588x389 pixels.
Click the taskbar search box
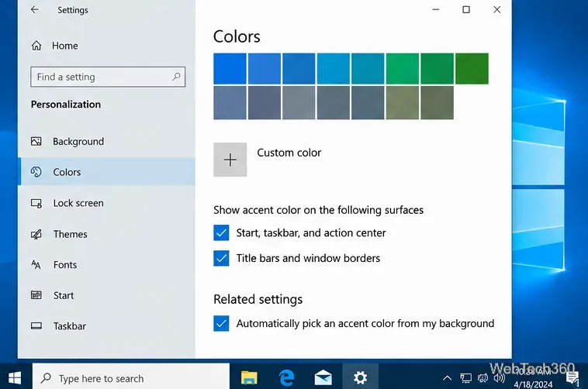(x=131, y=378)
